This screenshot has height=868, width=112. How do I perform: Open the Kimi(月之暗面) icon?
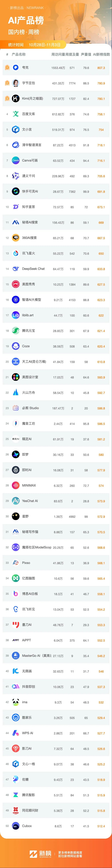coord(15,98)
